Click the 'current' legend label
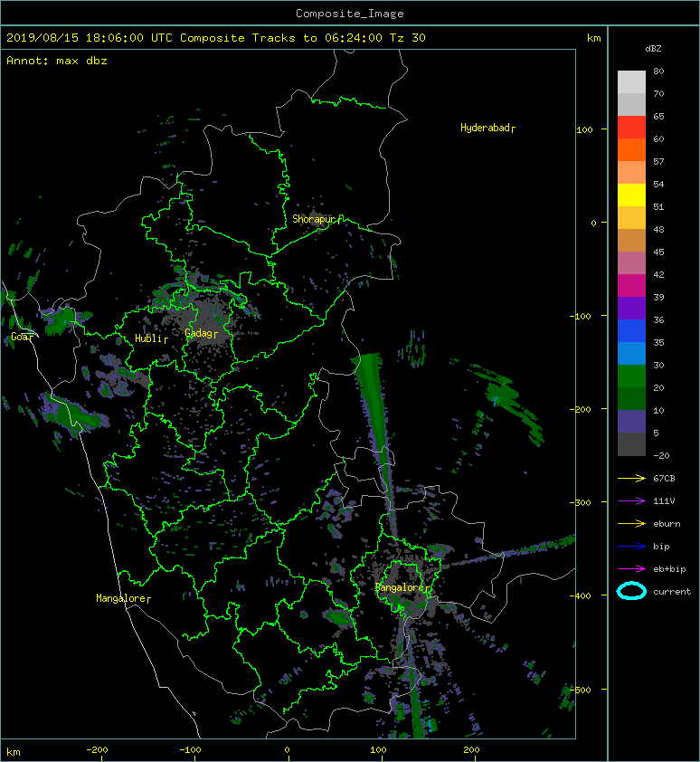Image resolution: width=700 pixels, height=762 pixels. tap(672, 592)
